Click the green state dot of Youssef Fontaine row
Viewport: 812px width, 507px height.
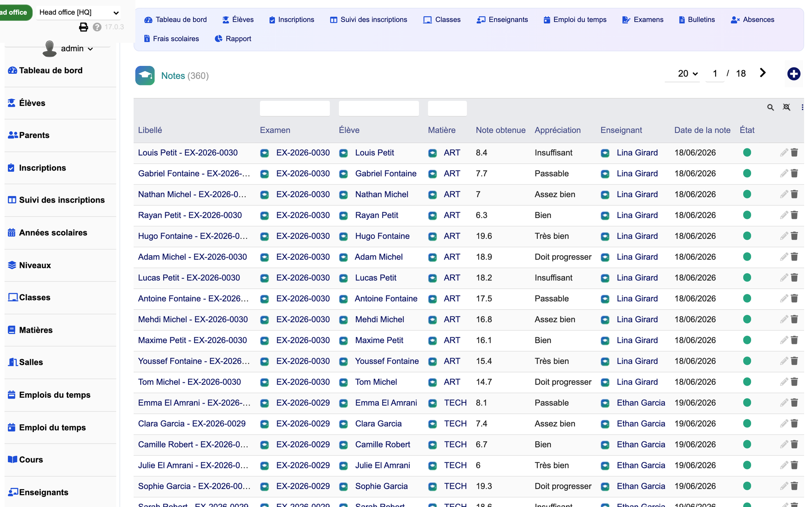coord(747,361)
